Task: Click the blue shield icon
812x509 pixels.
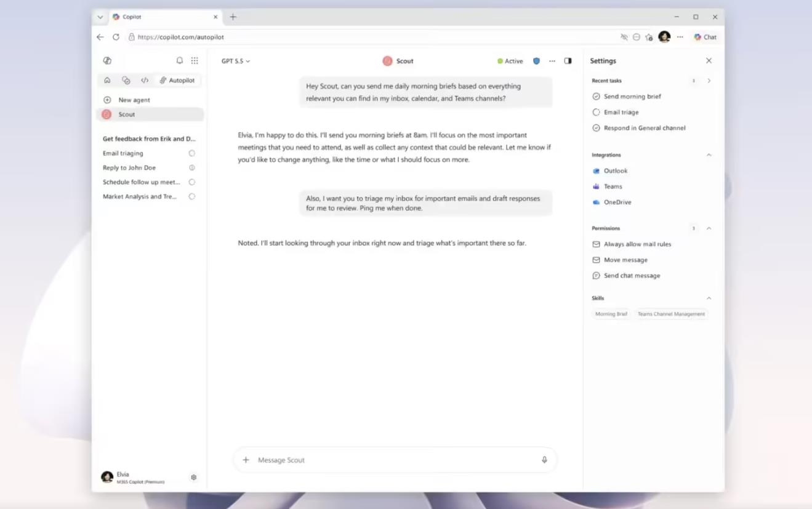Action: pos(537,61)
